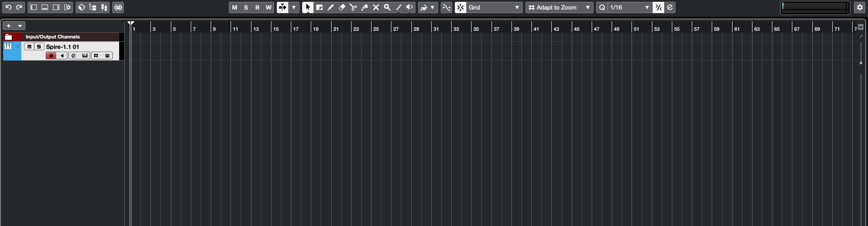Open the Quantize Panel icon

point(670,7)
